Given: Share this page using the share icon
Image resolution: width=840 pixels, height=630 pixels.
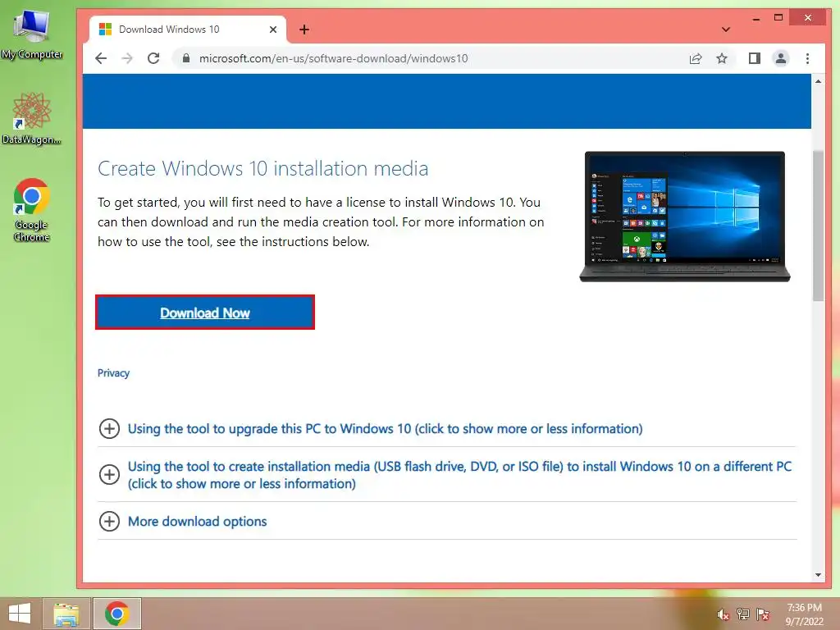Looking at the screenshot, I should click(x=696, y=58).
